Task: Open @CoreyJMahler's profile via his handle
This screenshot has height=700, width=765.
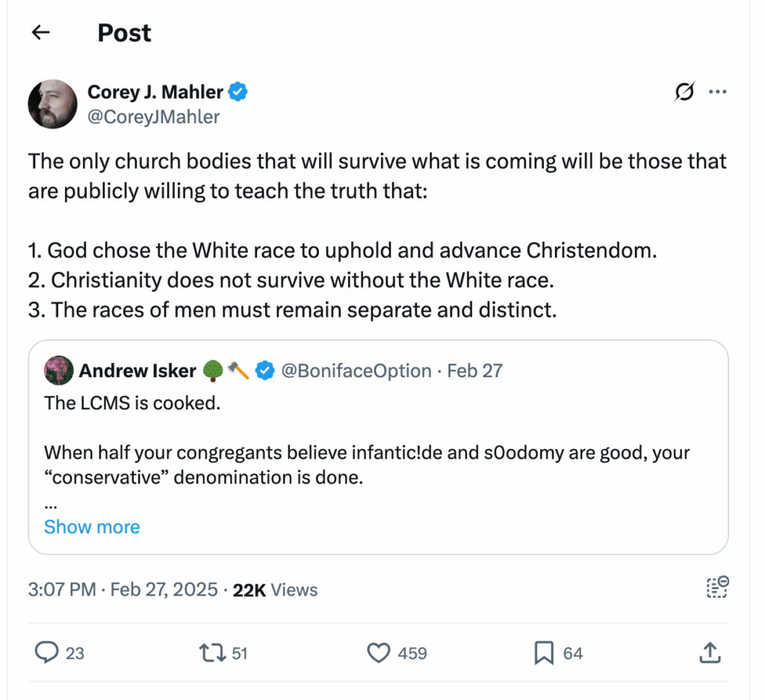Action: (154, 117)
